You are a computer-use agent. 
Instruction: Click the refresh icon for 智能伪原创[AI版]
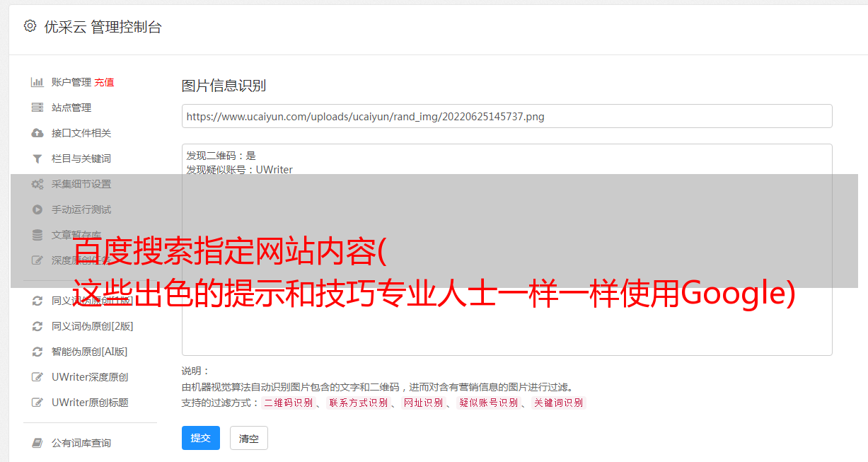(x=37, y=352)
